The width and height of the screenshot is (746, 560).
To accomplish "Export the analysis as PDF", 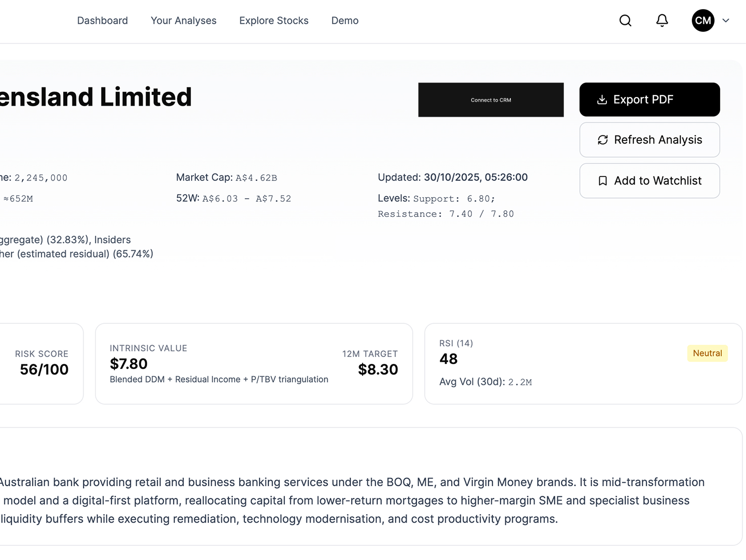I will [649, 100].
